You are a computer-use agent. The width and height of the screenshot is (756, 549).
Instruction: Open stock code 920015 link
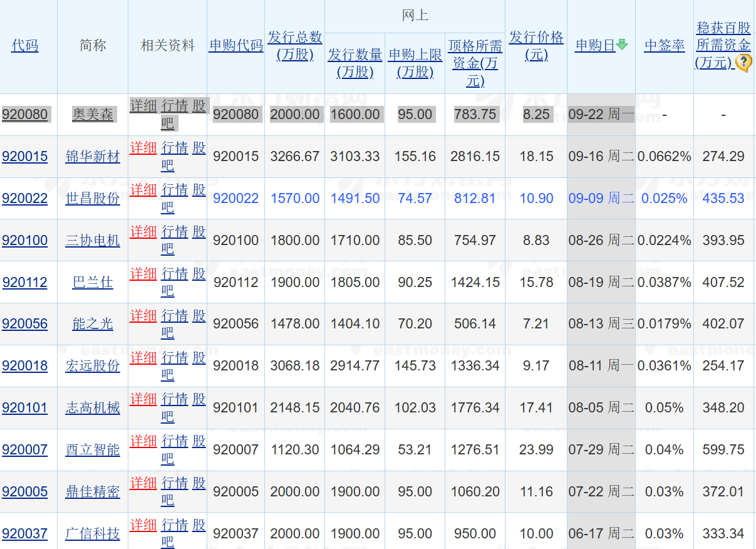[x=25, y=157]
